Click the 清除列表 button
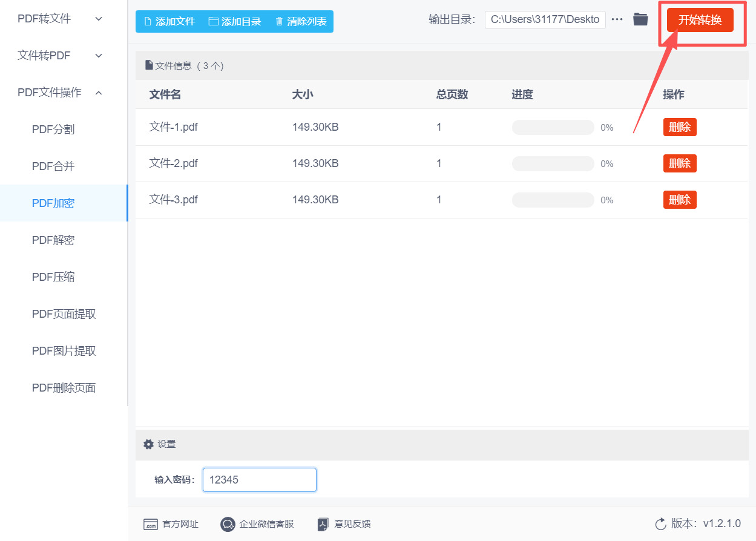 (x=301, y=22)
